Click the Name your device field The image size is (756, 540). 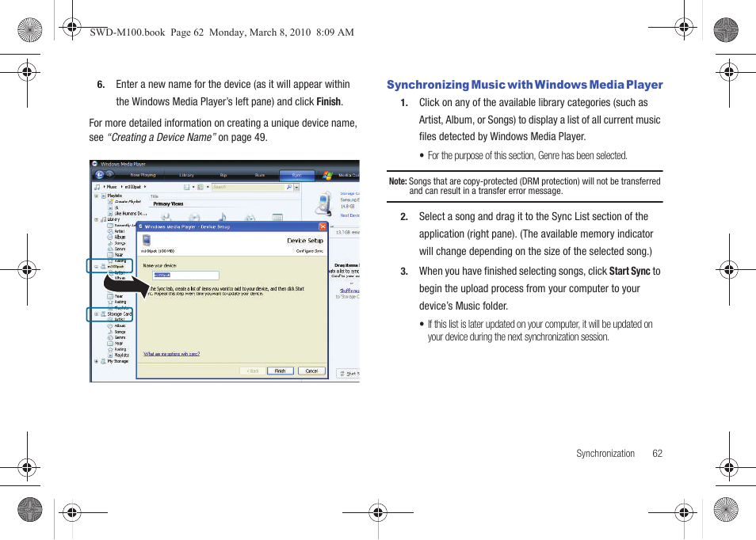pos(185,275)
